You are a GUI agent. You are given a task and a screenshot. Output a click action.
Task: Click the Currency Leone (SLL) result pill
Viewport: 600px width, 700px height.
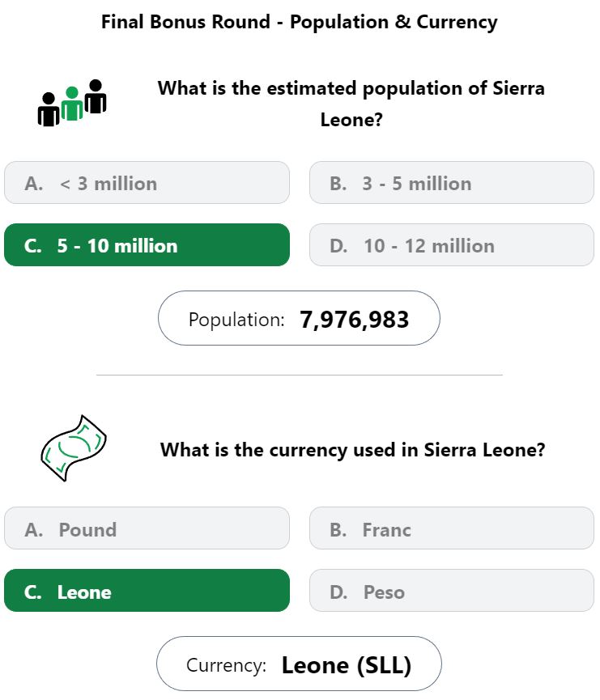pyautogui.click(x=299, y=664)
